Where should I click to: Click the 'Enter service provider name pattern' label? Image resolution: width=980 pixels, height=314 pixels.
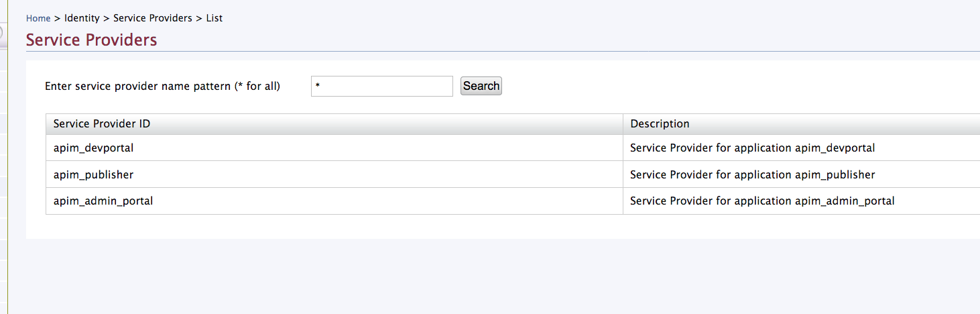pyautogui.click(x=162, y=86)
